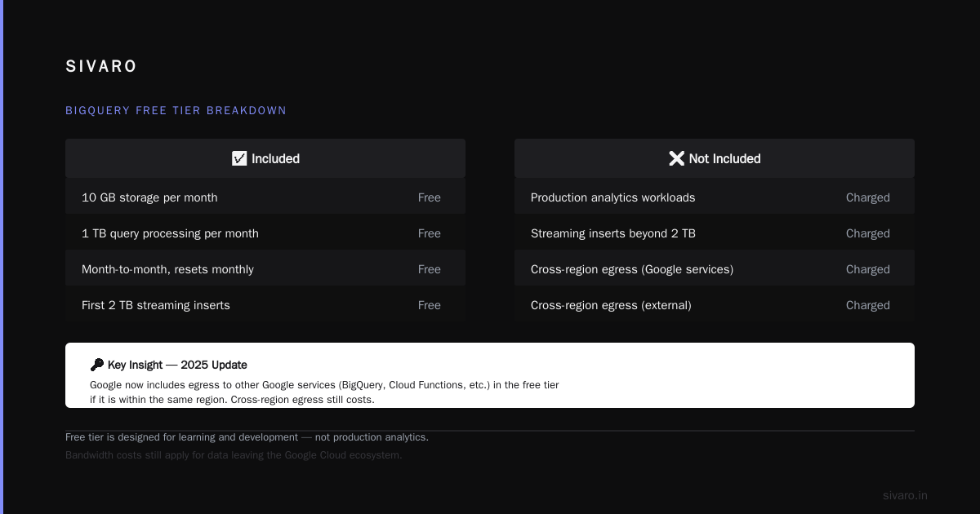Click the Month-to-month, resets monthly row

[x=265, y=269]
